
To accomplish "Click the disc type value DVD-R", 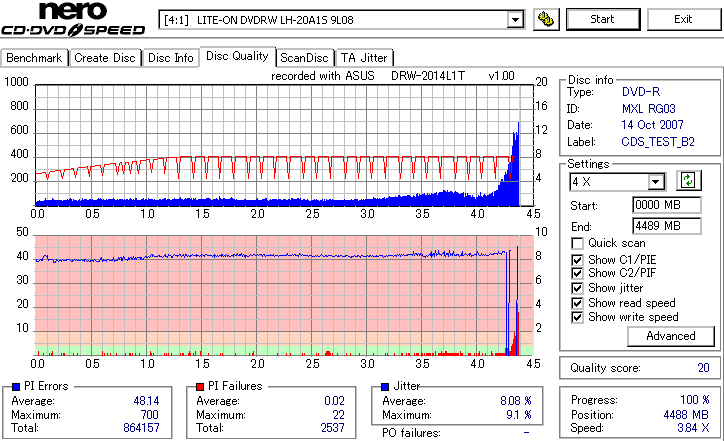I will [x=641, y=92].
